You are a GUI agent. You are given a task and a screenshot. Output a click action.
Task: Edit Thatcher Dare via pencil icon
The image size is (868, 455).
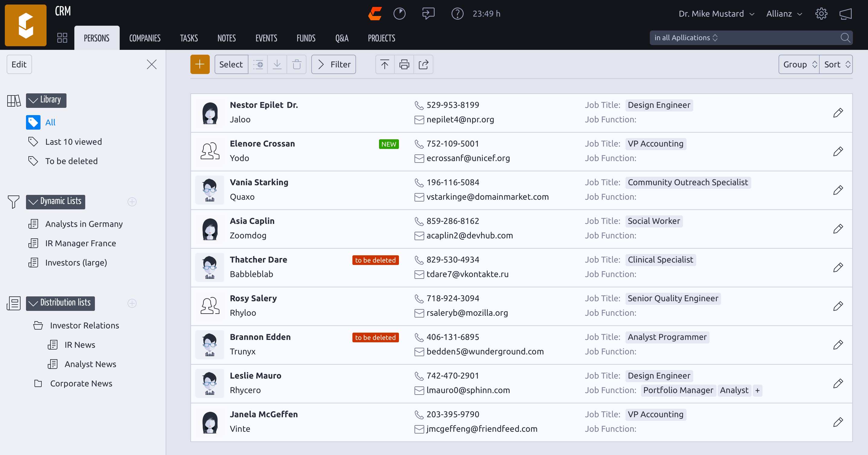tap(838, 267)
